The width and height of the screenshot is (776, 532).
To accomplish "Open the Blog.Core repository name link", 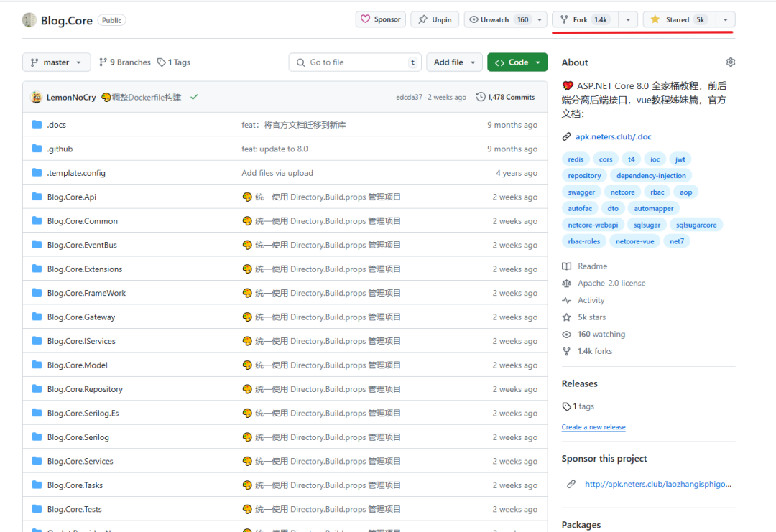I will [x=66, y=20].
